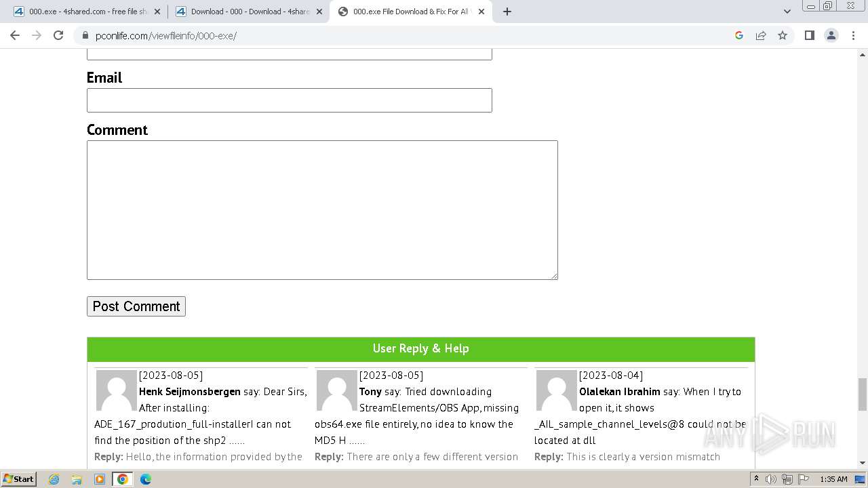Viewport: 868px width, 488px height.
Task: Open Chrome's three-dot menu
Action: tap(854, 35)
